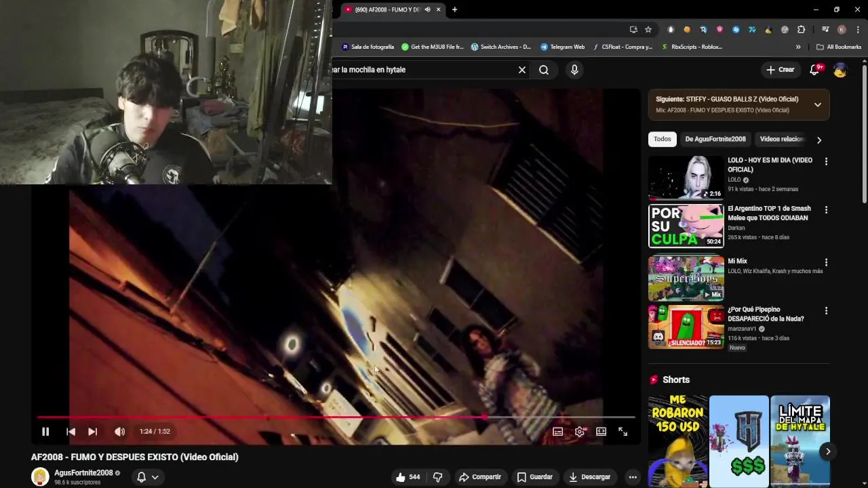Open YouTube account avatar menu
Image resolution: width=868 pixels, height=488 pixels.
click(x=840, y=70)
